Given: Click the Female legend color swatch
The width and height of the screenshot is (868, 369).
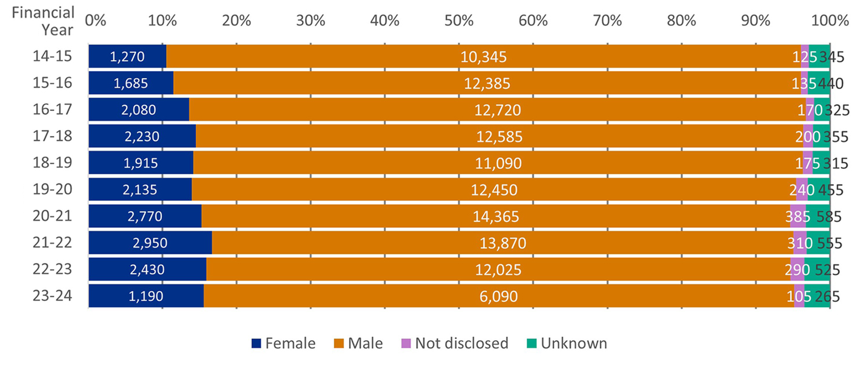Looking at the screenshot, I should (x=256, y=344).
